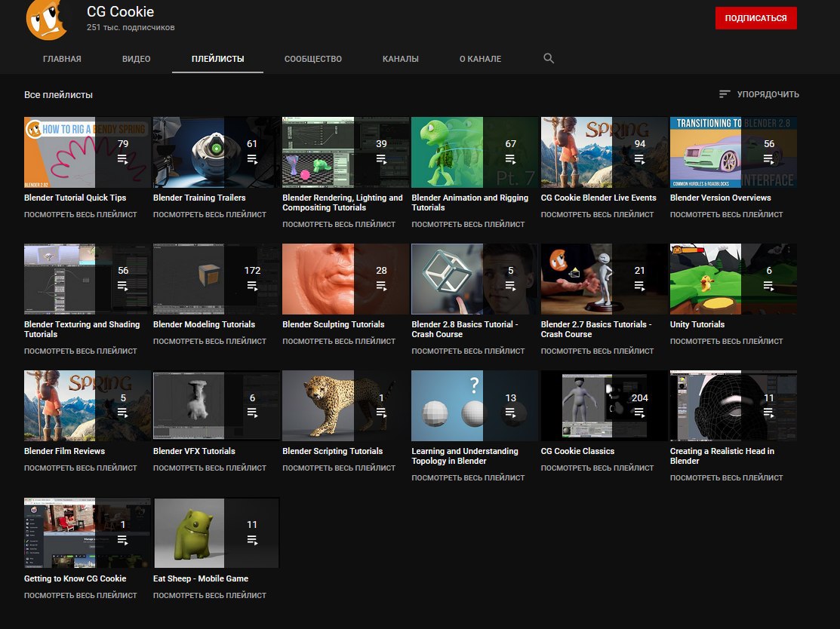840x629 pixels.
Task: View full playlist under Eat Sheep - Mobile Game
Action: click(210, 596)
